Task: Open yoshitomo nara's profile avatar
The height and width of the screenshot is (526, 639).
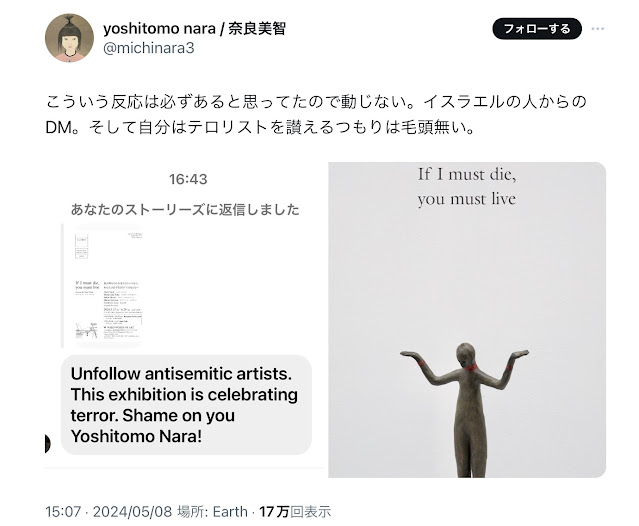Action: (x=69, y=38)
